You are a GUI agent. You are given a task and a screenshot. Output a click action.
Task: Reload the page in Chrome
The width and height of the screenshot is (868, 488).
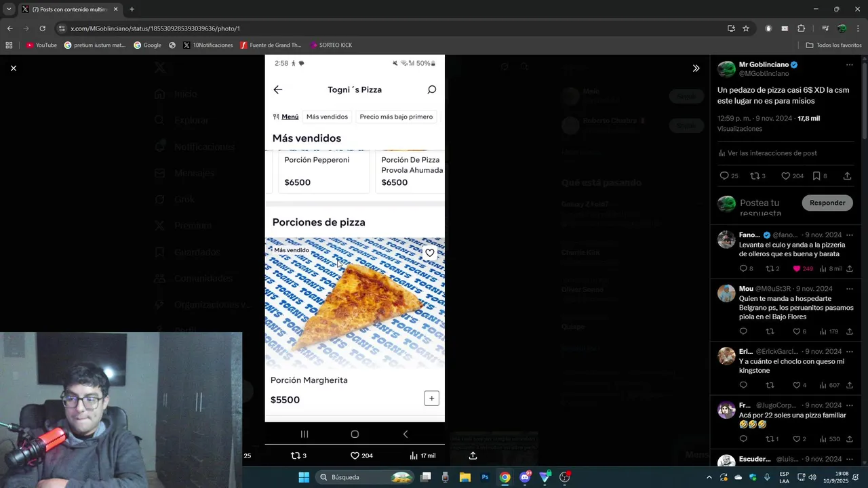click(x=42, y=28)
